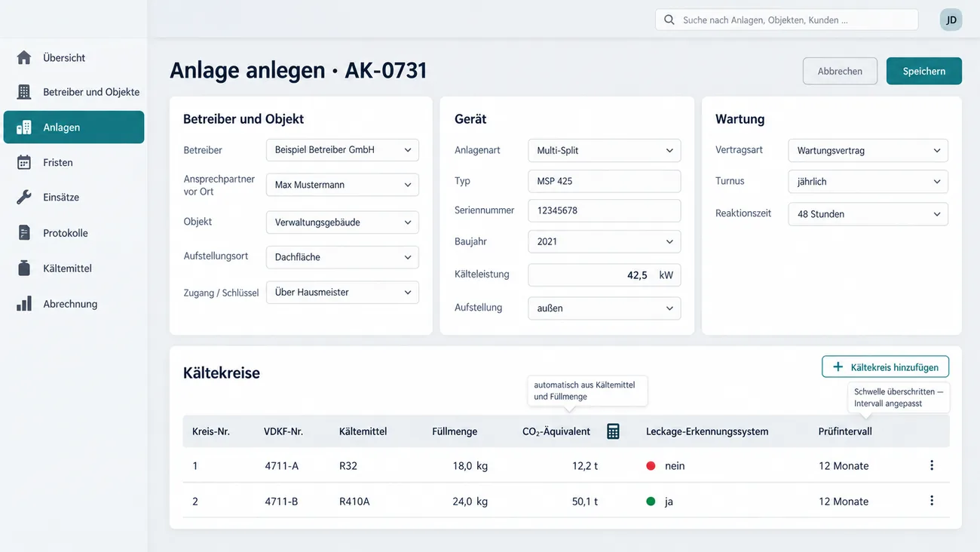The width and height of the screenshot is (980, 552).
Task: Open the Ansprechpartner vor Ort dropdown
Action: (x=342, y=185)
